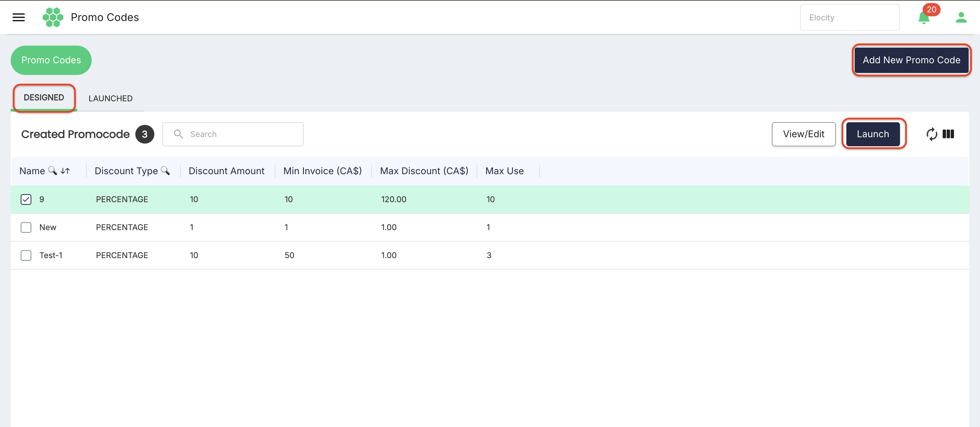
Task: Click the Elocity field in header
Action: click(850, 18)
